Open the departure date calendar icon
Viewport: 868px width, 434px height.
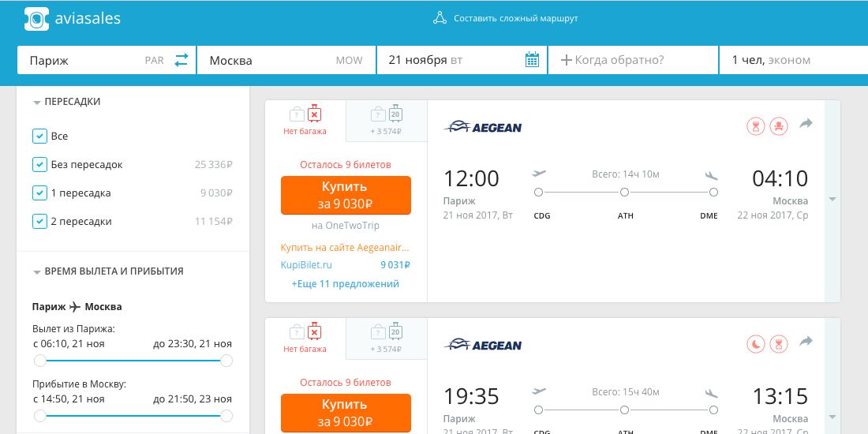(x=532, y=60)
